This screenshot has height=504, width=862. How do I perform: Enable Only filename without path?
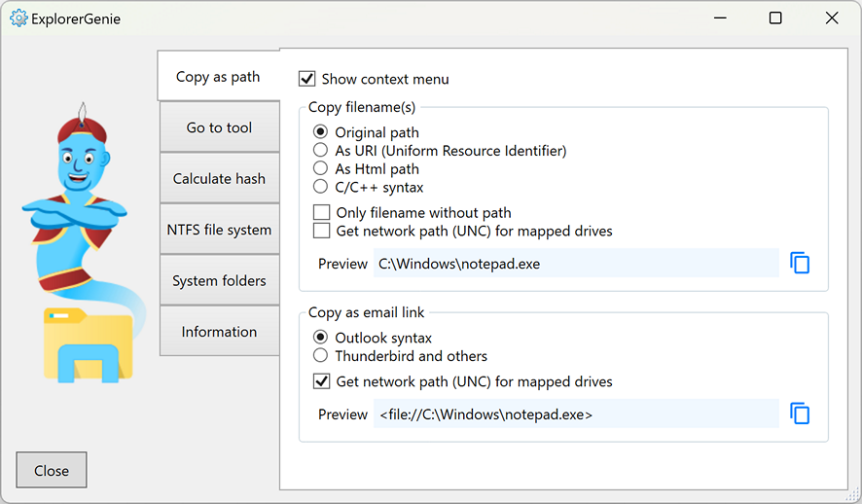click(x=322, y=212)
